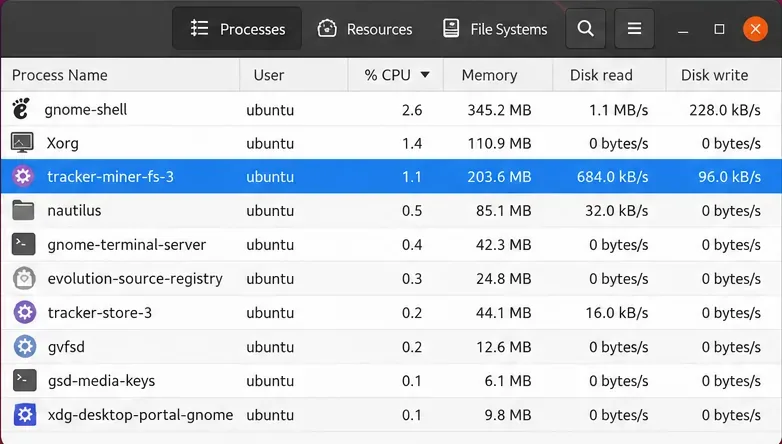Click the 203.6 MB memory value
The width and height of the screenshot is (782, 444).
(499, 177)
